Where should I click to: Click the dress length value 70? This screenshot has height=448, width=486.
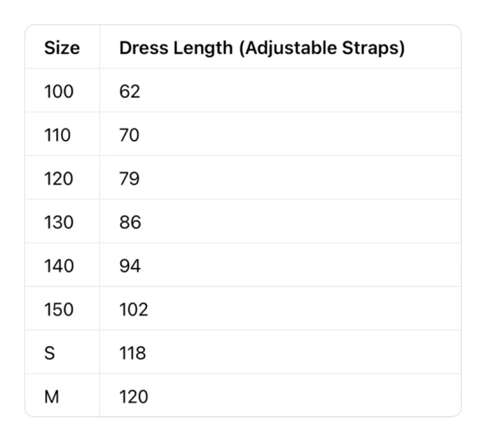129,135
